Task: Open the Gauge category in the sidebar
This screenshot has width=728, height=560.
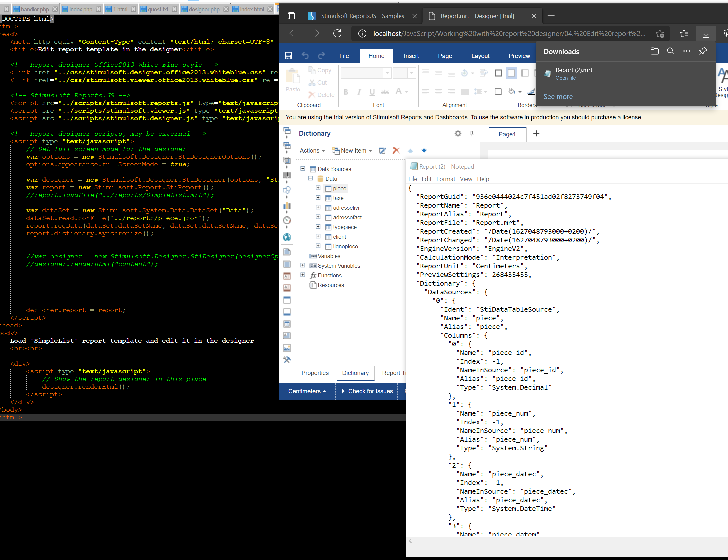Action: tap(287, 220)
